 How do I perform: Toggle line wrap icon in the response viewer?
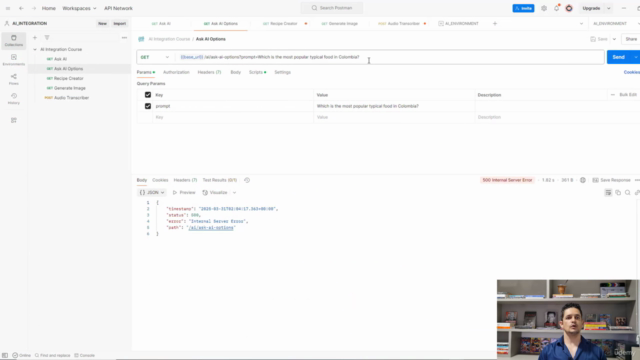[608, 193]
